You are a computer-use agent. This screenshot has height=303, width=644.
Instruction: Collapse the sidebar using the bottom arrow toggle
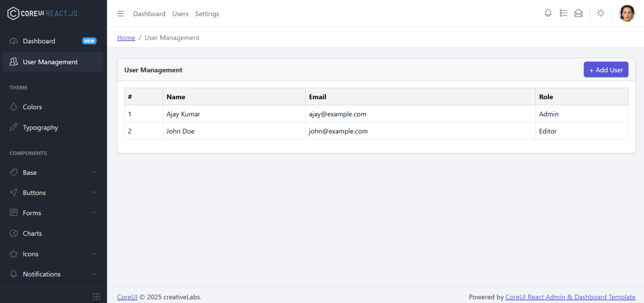tap(96, 296)
